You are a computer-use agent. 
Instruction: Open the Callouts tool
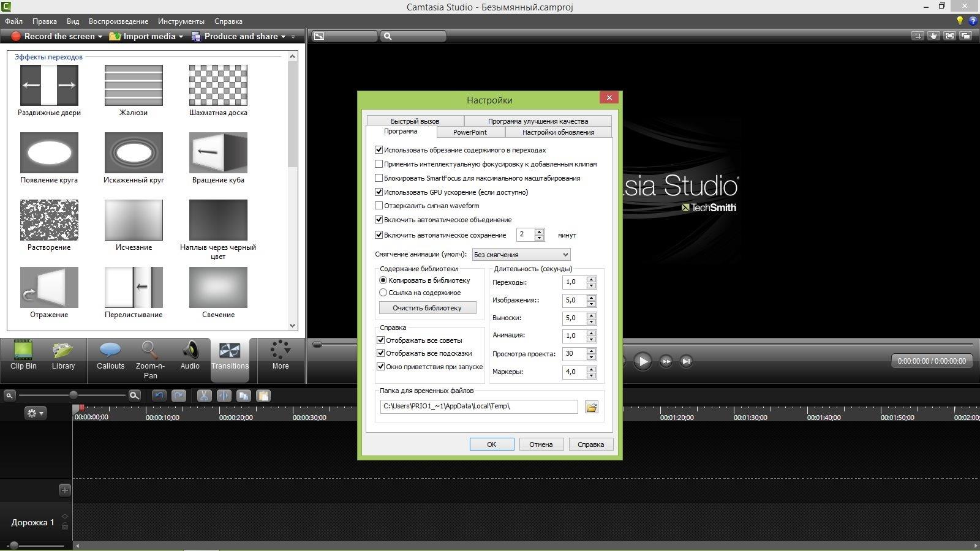pyautogui.click(x=110, y=355)
